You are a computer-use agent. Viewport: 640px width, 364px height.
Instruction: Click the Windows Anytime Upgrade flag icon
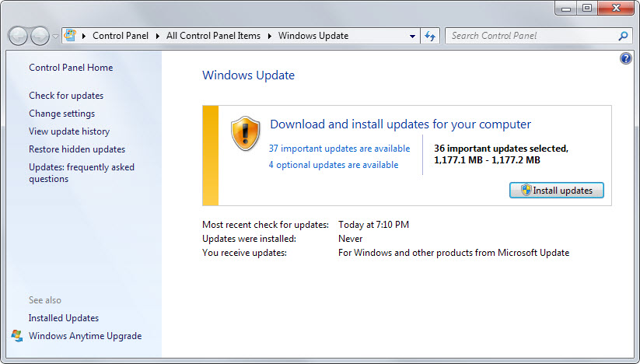click(x=17, y=335)
